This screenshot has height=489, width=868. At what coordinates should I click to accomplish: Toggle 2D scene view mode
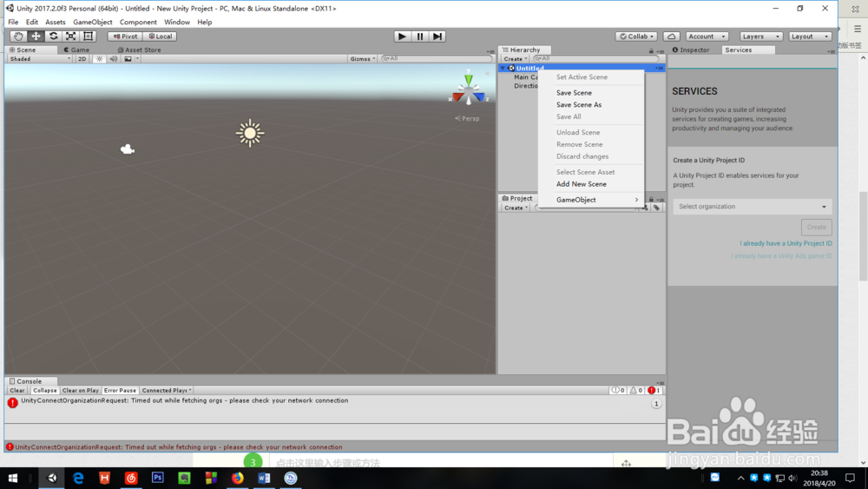tap(82, 59)
